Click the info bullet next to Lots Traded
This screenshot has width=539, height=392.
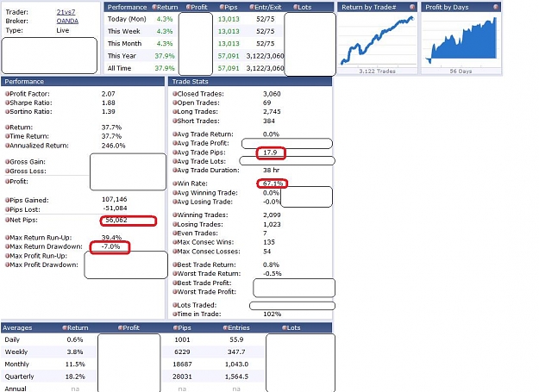(x=174, y=305)
